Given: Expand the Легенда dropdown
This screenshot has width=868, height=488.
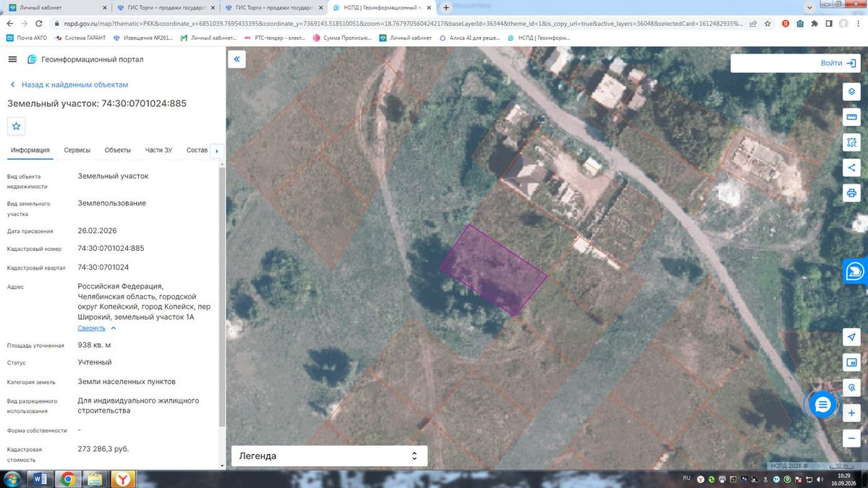Looking at the screenshot, I should tap(329, 456).
